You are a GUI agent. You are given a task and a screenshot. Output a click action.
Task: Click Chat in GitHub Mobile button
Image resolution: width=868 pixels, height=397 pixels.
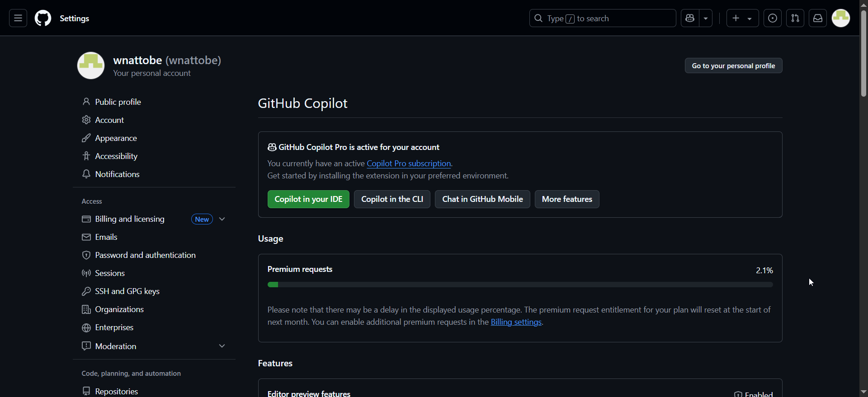pyautogui.click(x=482, y=199)
